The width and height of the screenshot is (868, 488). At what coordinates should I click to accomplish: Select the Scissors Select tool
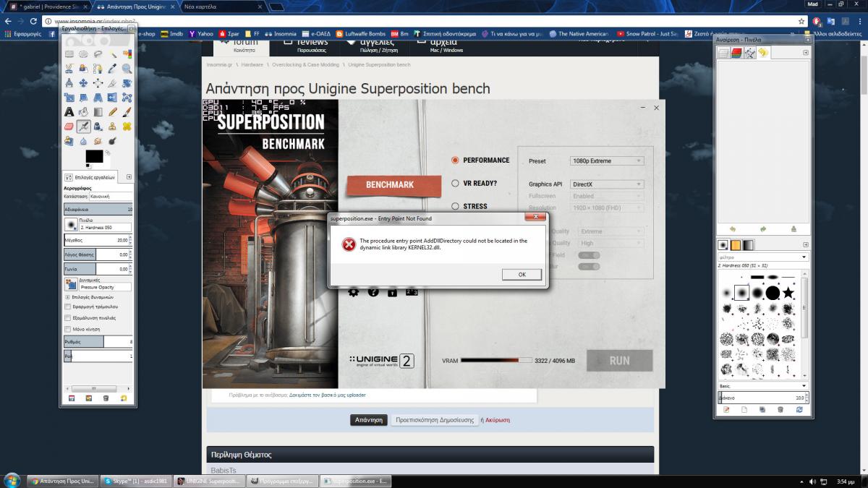(69, 69)
